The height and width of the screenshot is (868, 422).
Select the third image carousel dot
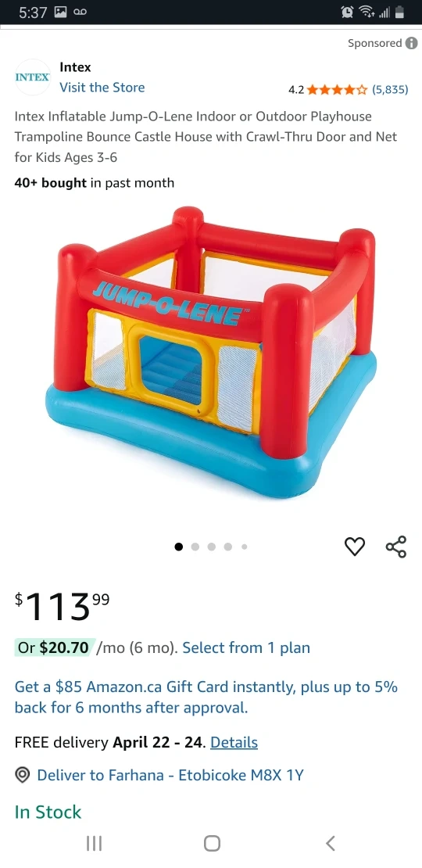pos(211,547)
